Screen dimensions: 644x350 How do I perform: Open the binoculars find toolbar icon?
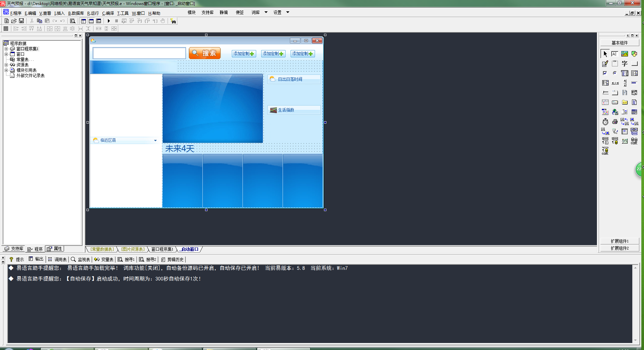tap(173, 21)
